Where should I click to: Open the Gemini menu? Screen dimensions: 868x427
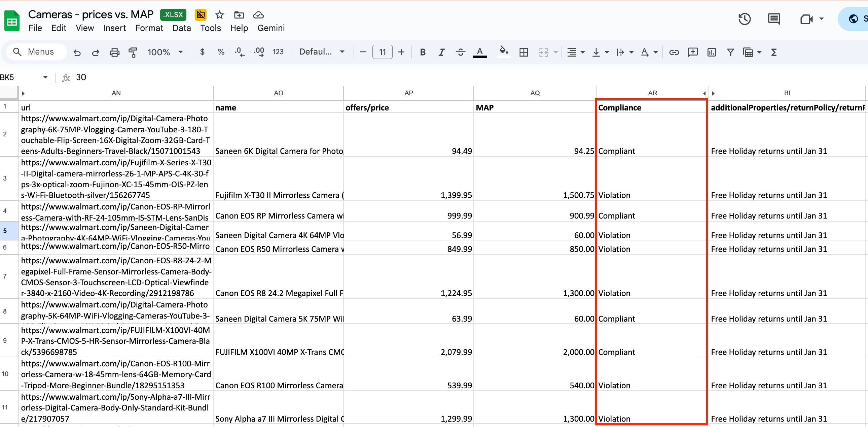(x=270, y=28)
